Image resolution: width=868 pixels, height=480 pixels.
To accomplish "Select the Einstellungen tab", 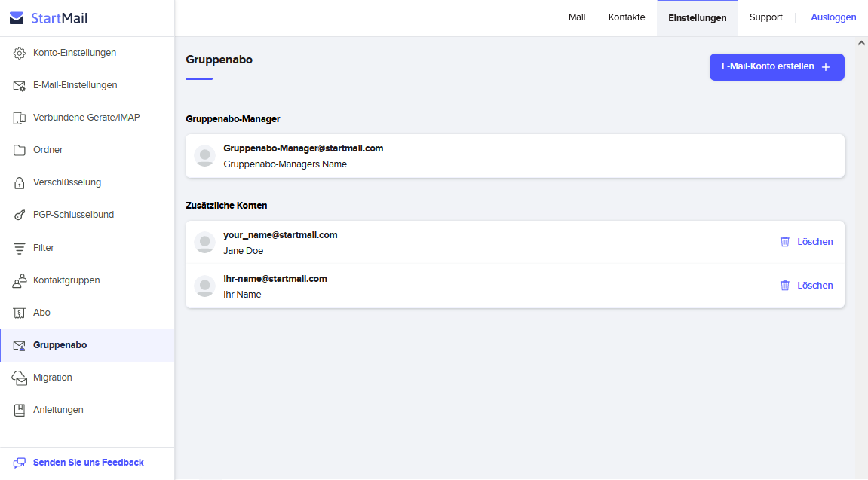I will point(698,17).
